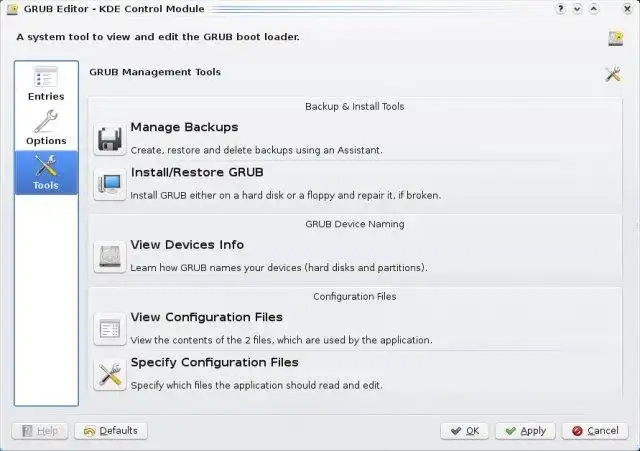Click the Apply button

click(525, 431)
